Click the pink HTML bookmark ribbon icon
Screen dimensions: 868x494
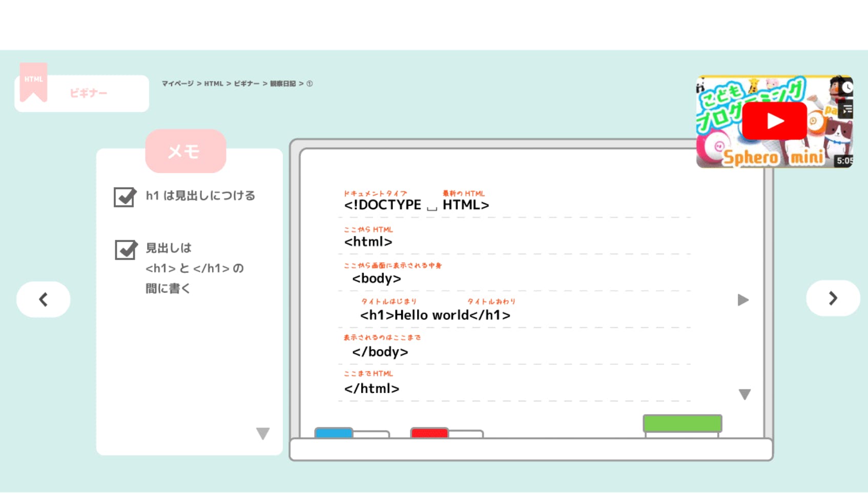click(33, 82)
